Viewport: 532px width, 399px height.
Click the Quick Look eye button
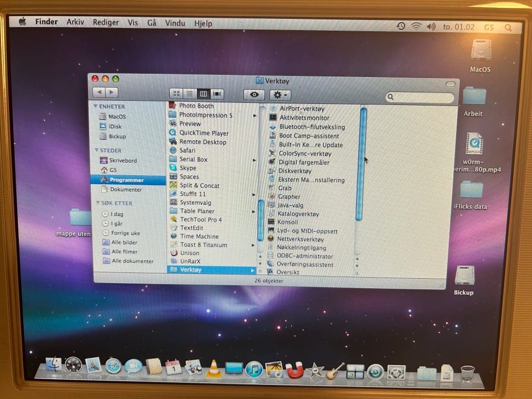click(254, 95)
